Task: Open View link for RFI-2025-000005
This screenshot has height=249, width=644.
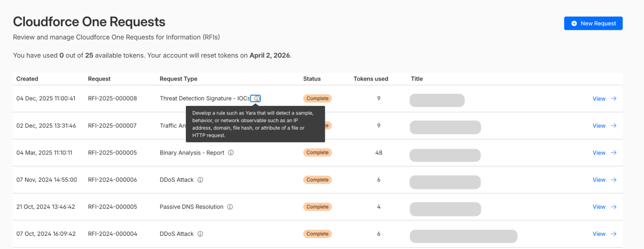Action: coord(599,153)
